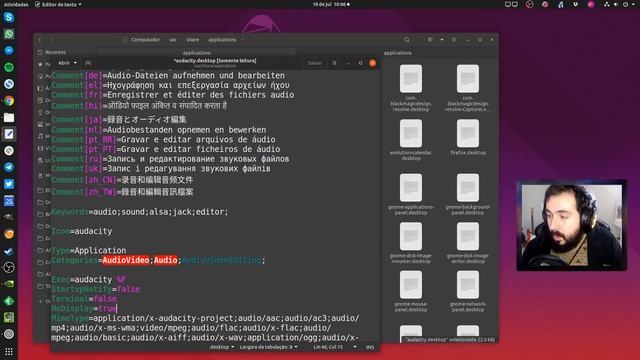Click the 'StartupNotify=false' line
640x360 pixels.
click(x=96, y=289)
